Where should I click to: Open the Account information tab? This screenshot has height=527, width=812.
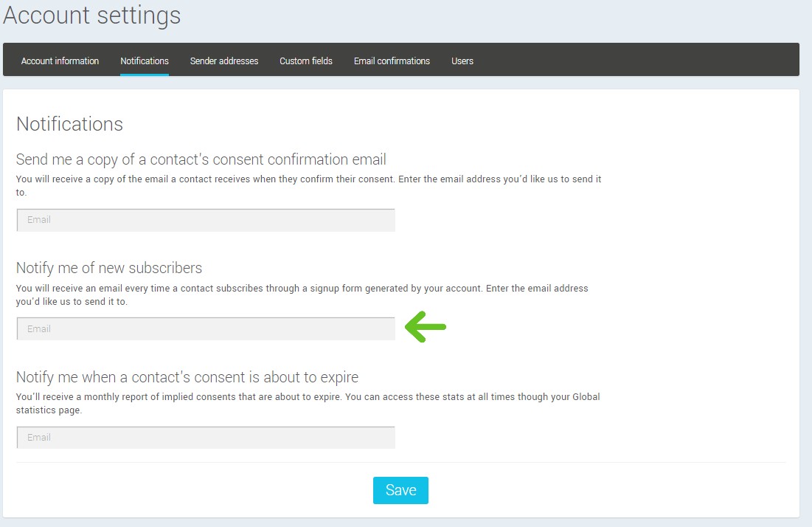click(x=60, y=61)
